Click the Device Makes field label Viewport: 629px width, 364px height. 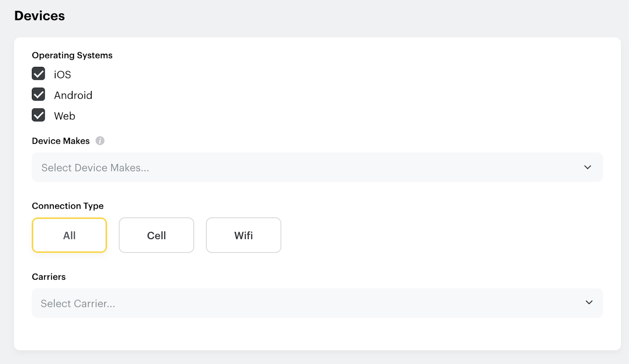coord(61,141)
